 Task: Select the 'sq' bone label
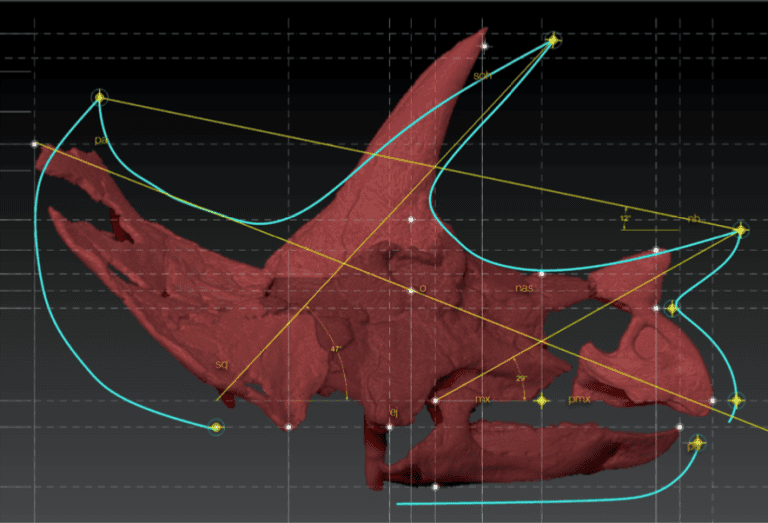(221, 365)
